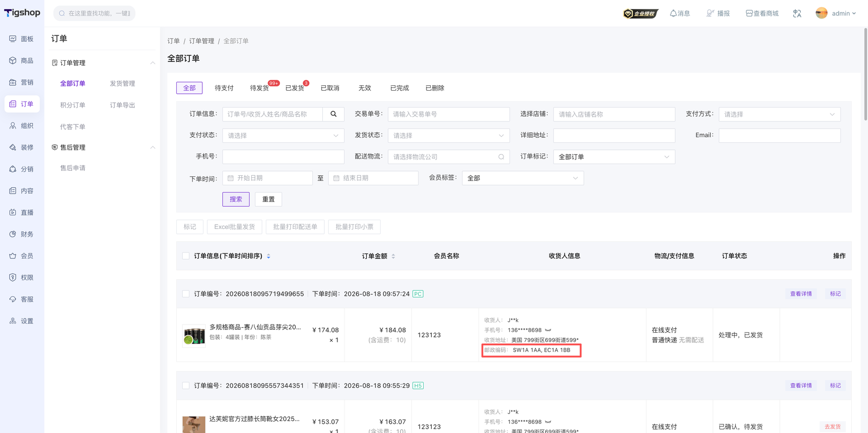Screen dimensions: 868x433
Task: Open the 营销 marketing sidebar item
Action: pos(22,82)
